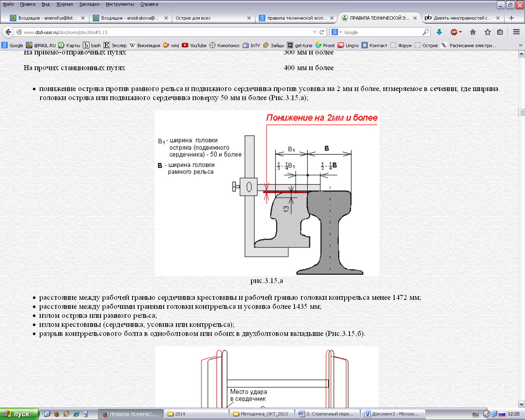The image size is (525, 420).
Task: Open the Firefox hamburger menu
Action: (x=516, y=32)
